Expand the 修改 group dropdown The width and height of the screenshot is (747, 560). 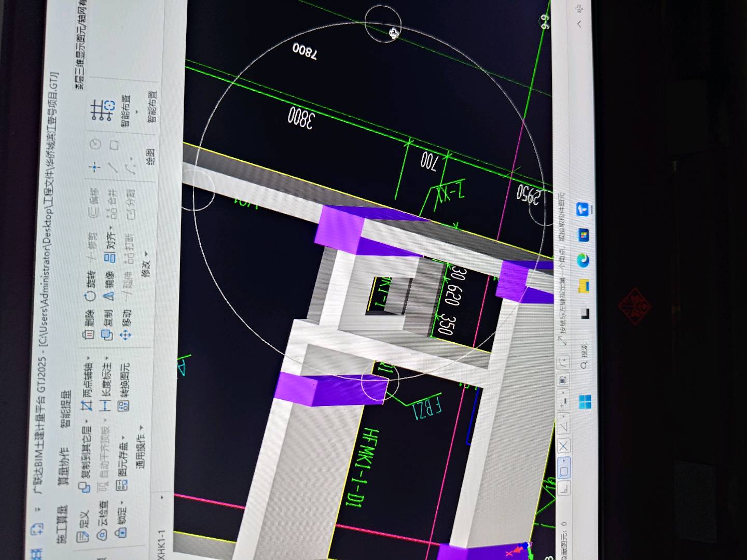pos(146,253)
